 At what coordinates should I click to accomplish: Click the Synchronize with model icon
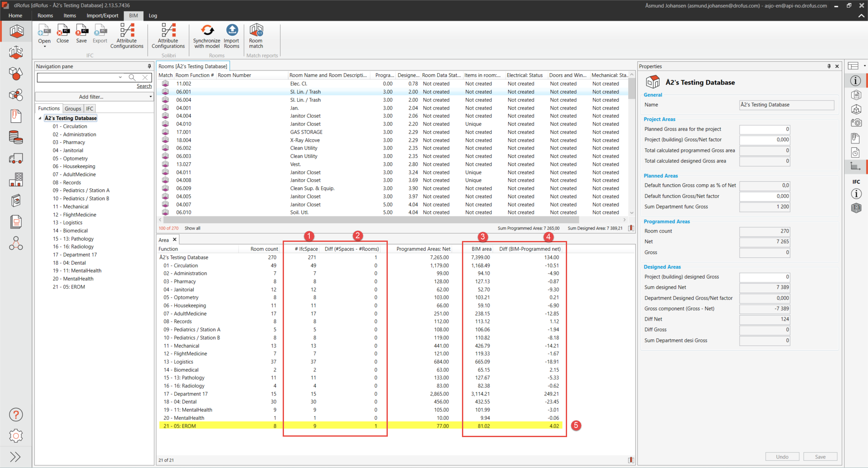click(207, 31)
